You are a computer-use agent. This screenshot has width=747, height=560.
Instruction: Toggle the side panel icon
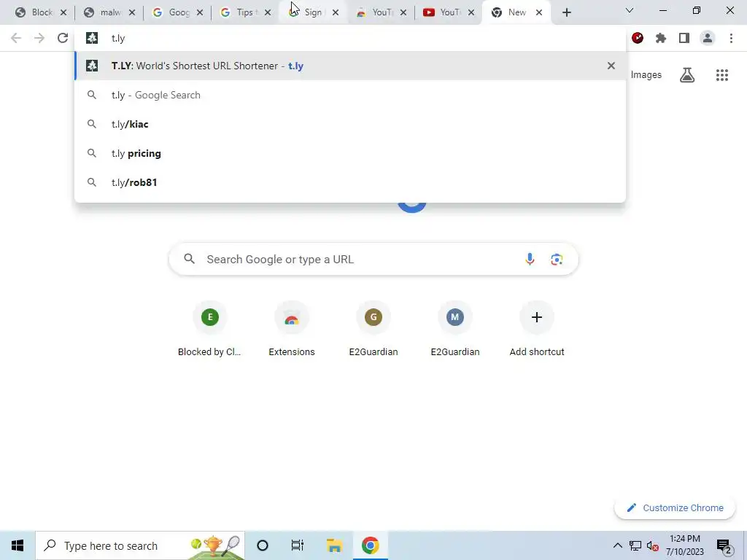(x=684, y=38)
